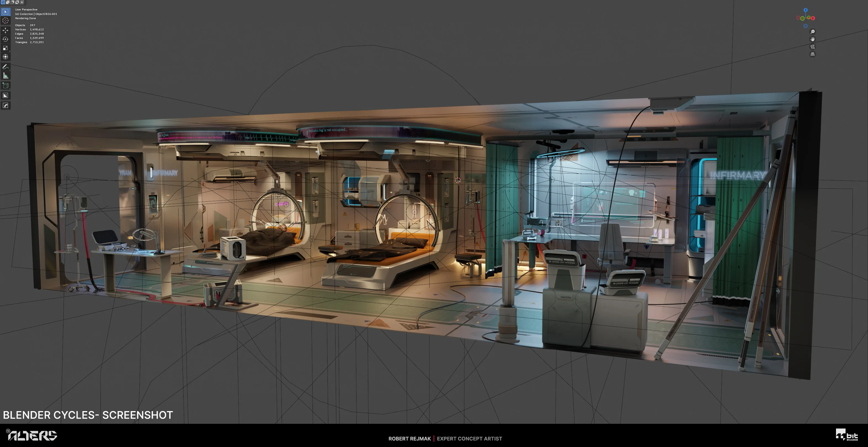Click the pan view hand button

coord(813,39)
